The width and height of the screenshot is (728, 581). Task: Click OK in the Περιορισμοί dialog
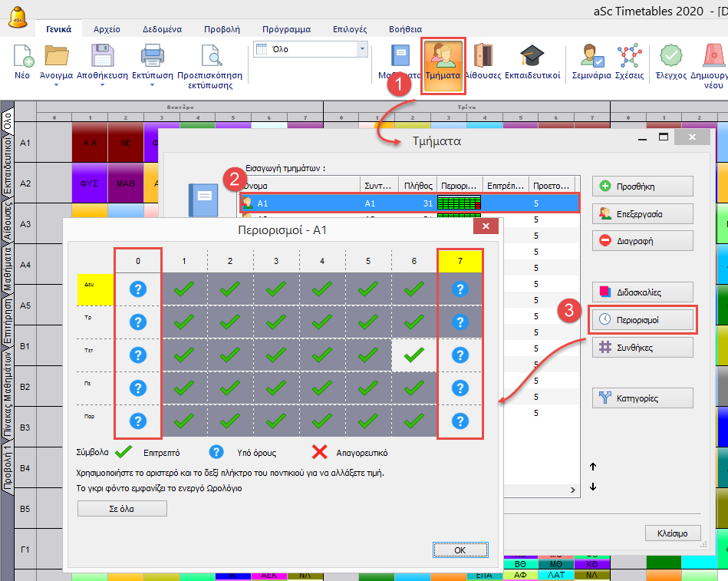click(x=460, y=550)
